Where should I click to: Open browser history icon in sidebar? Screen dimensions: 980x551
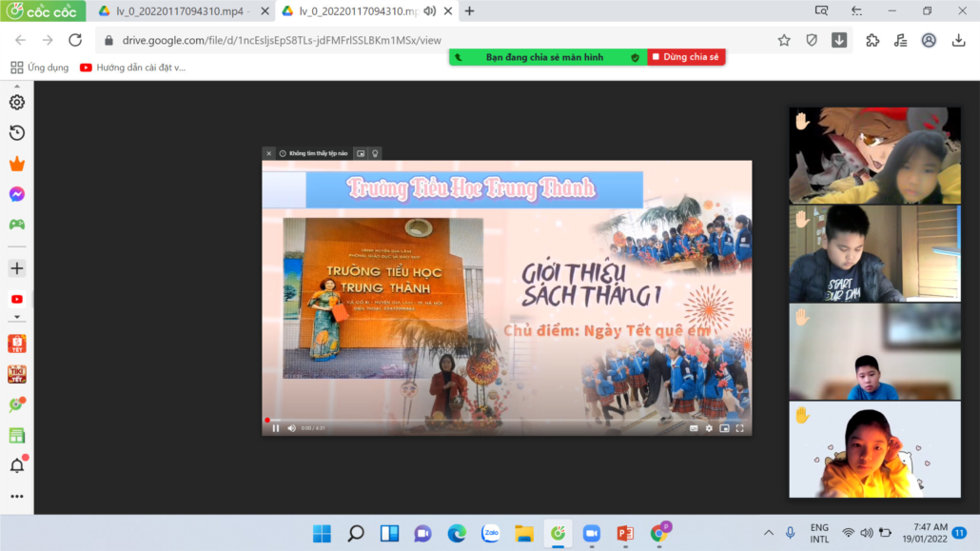coord(17,133)
